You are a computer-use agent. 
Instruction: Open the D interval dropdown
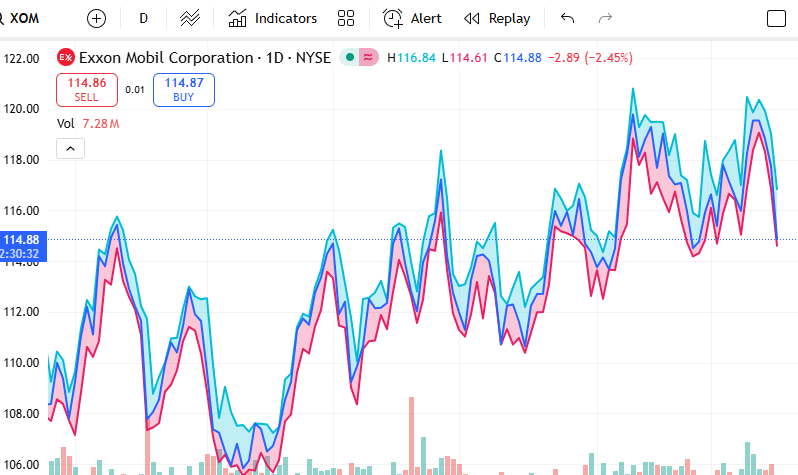point(144,19)
